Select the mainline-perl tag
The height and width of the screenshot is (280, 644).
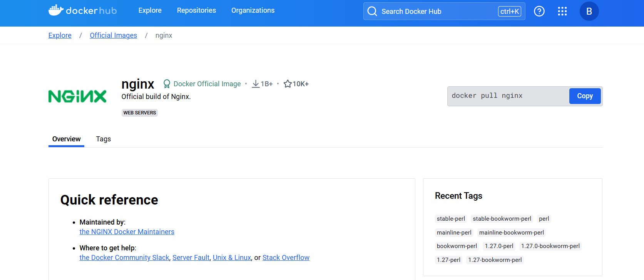click(454, 233)
